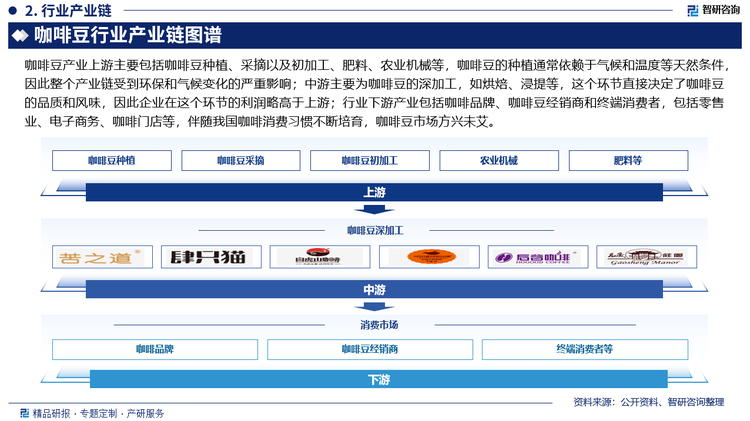Click the 终端消费者等 box
The width and height of the screenshot is (750, 421).
585,349
